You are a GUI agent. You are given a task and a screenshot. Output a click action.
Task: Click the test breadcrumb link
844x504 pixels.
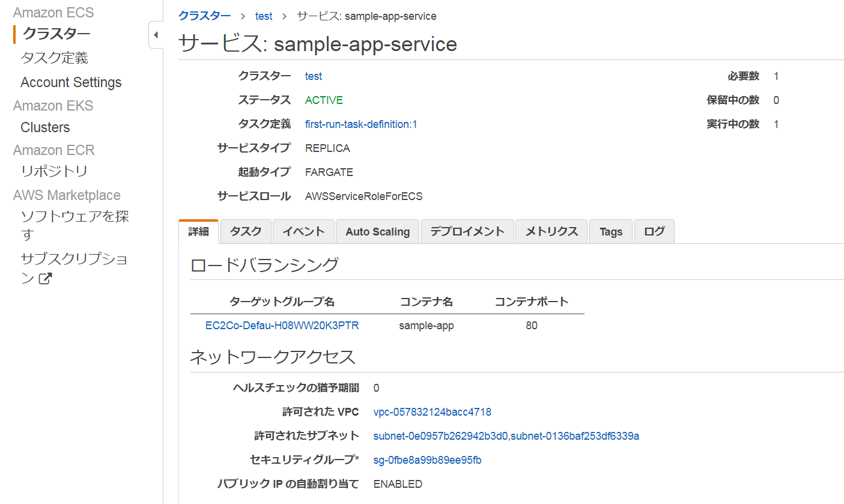[x=264, y=16]
